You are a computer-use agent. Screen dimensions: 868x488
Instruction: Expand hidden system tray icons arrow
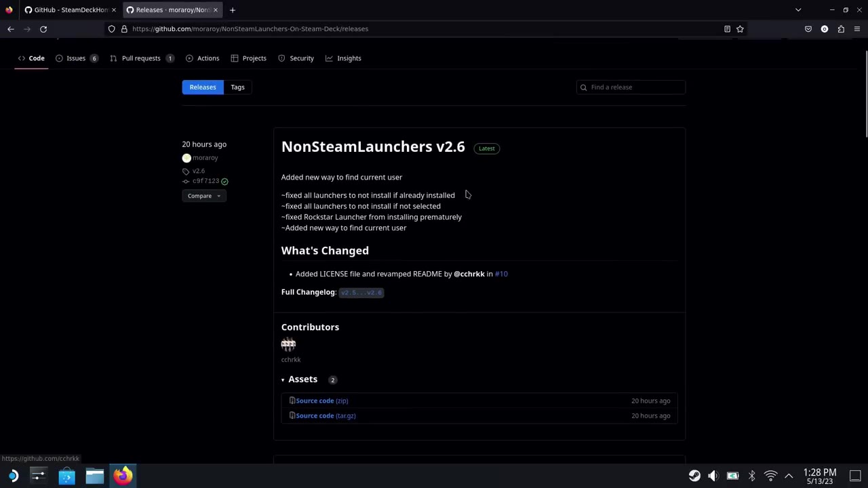pos(789,476)
